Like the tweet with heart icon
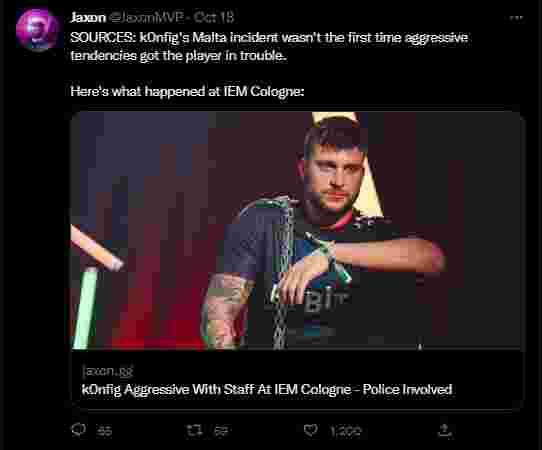The width and height of the screenshot is (542, 450). coord(310,430)
